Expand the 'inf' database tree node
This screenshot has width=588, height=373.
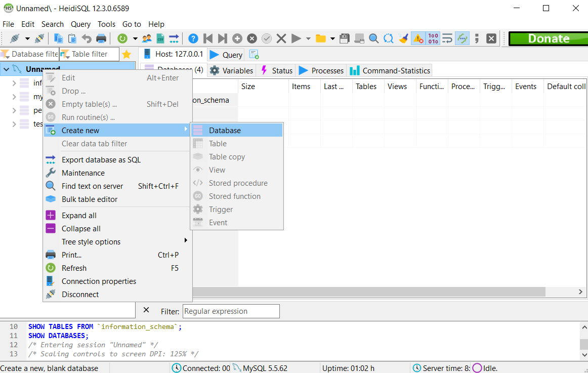tap(14, 83)
